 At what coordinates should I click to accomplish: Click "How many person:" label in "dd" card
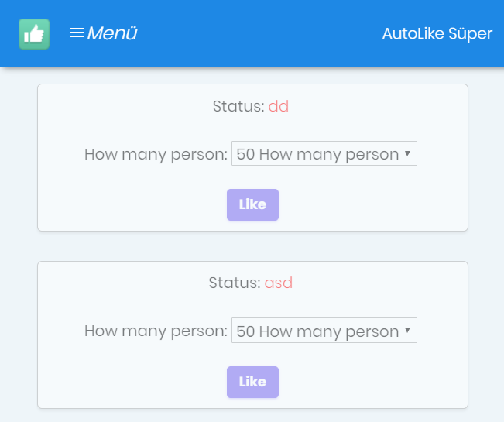tap(156, 154)
